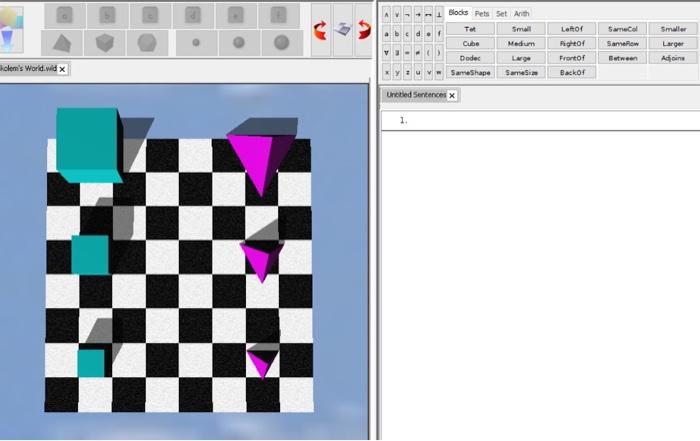Insert the Medium predicate
700x441 pixels.
521,44
